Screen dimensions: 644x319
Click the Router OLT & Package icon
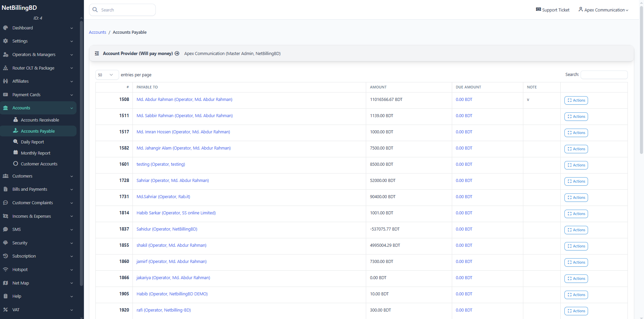pos(5,68)
